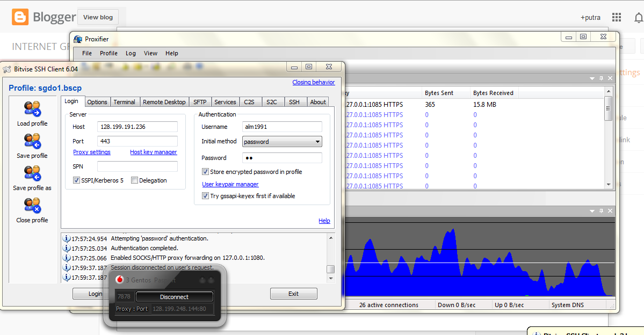Click the +putra account link
The width and height of the screenshot is (644, 335).
click(x=590, y=17)
